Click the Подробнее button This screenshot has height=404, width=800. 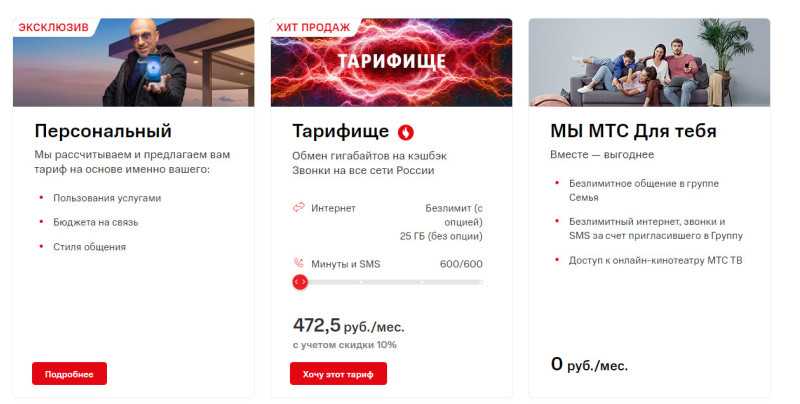point(69,374)
